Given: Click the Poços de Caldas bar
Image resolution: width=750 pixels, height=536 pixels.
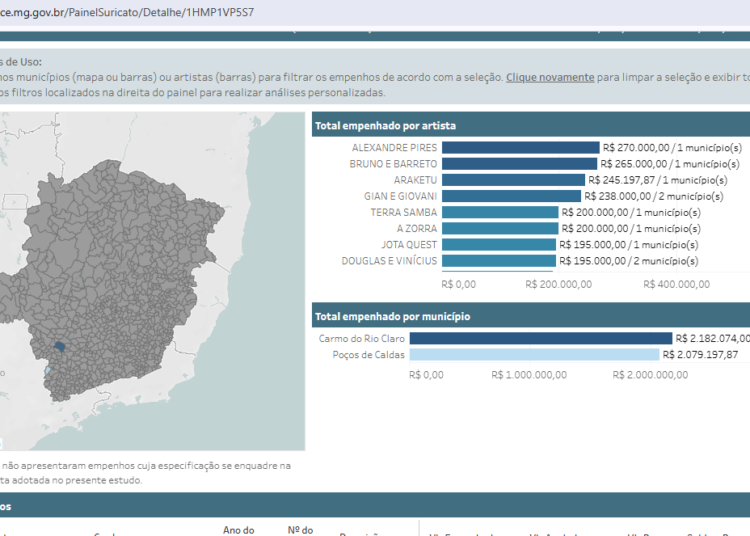Looking at the screenshot, I should click(534, 355).
